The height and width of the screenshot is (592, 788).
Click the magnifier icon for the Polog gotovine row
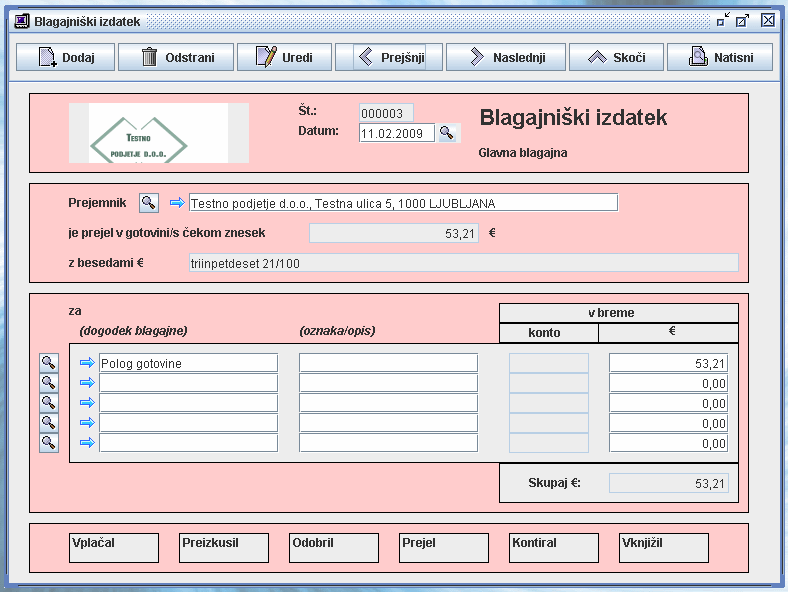48,363
